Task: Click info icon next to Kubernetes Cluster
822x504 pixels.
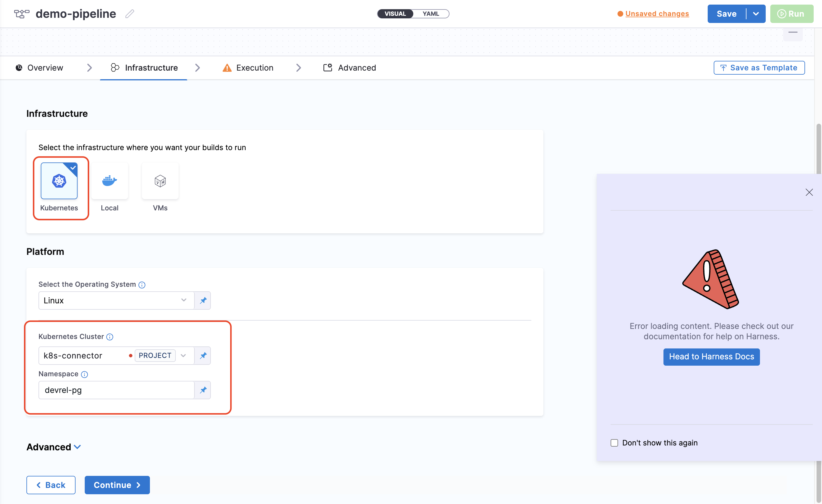Action: 110,337
